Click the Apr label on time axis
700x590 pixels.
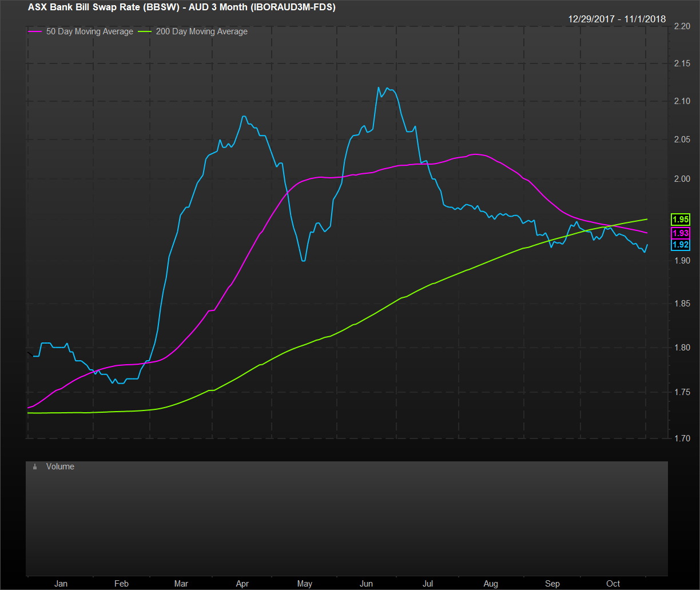242,584
